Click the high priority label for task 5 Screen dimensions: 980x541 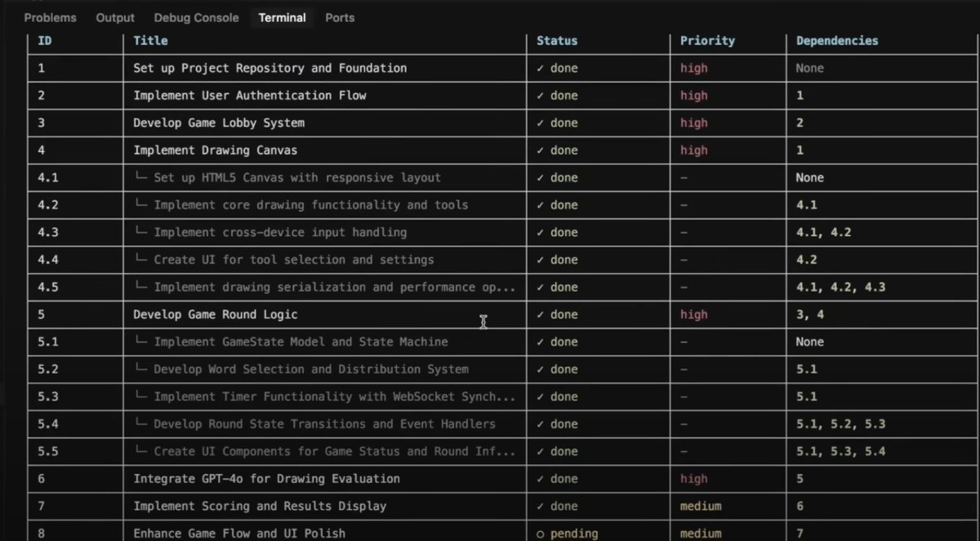(x=693, y=315)
